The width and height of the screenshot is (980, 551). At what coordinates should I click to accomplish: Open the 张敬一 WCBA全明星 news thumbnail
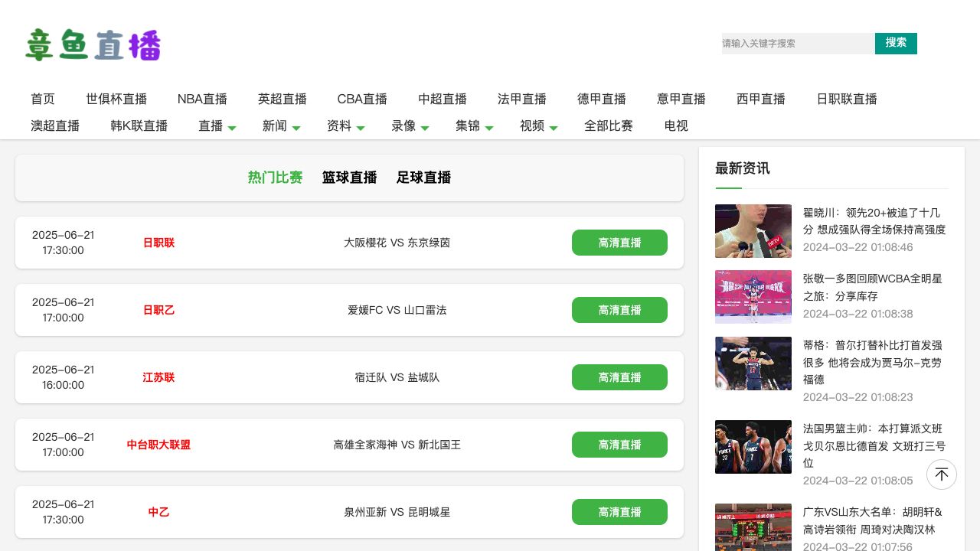(753, 297)
